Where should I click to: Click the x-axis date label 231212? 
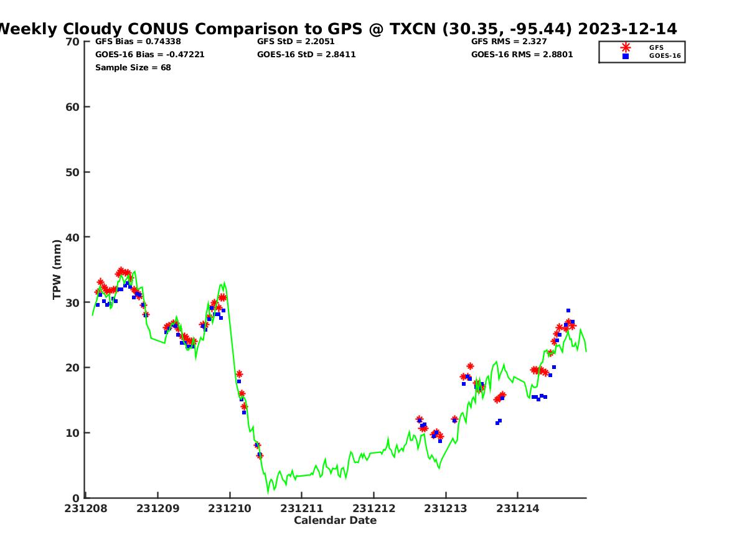(x=374, y=508)
